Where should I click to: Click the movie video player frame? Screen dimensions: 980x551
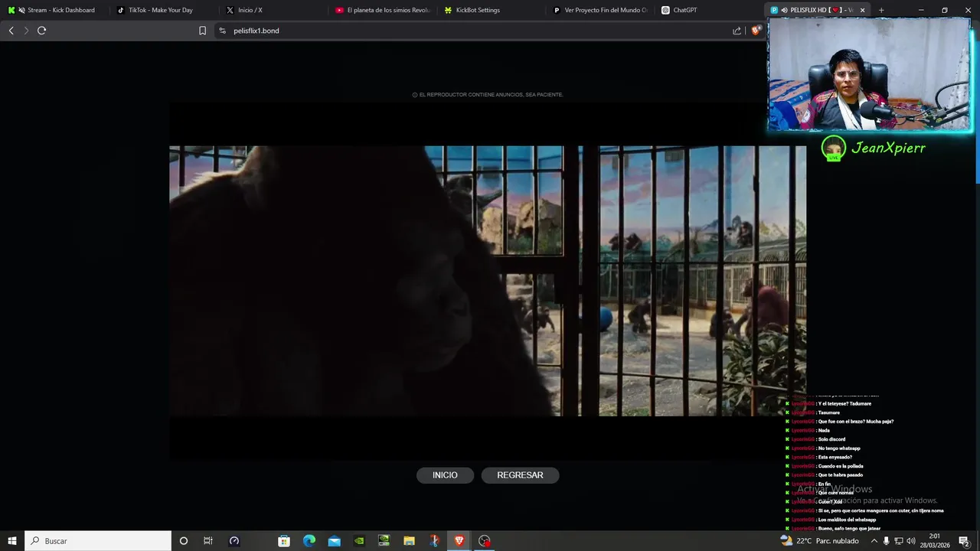pos(488,281)
